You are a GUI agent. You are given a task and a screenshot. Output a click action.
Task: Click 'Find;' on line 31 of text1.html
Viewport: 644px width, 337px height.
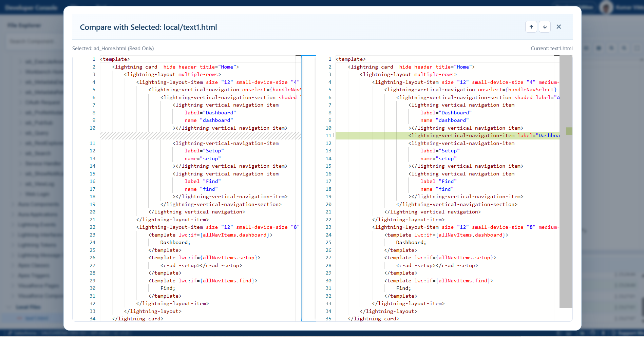click(403, 288)
